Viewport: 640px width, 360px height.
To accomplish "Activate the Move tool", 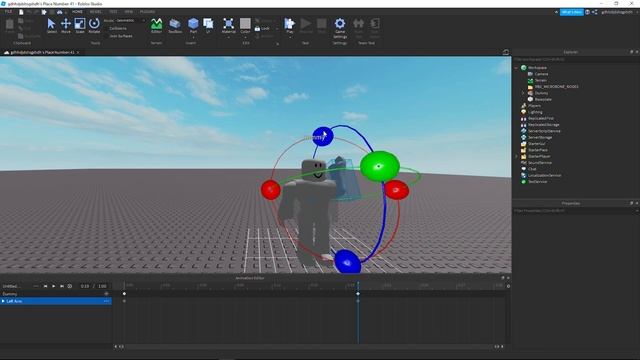I will click(x=66, y=26).
